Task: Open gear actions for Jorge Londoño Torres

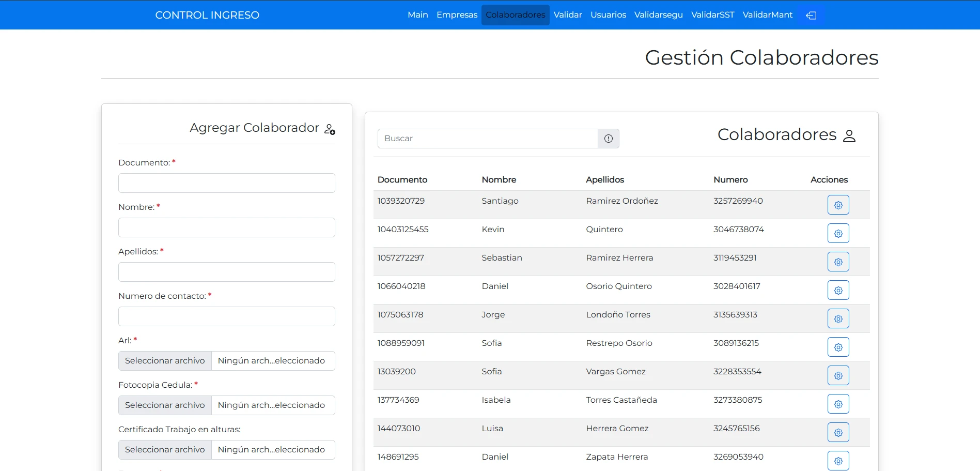Action: coord(838,319)
